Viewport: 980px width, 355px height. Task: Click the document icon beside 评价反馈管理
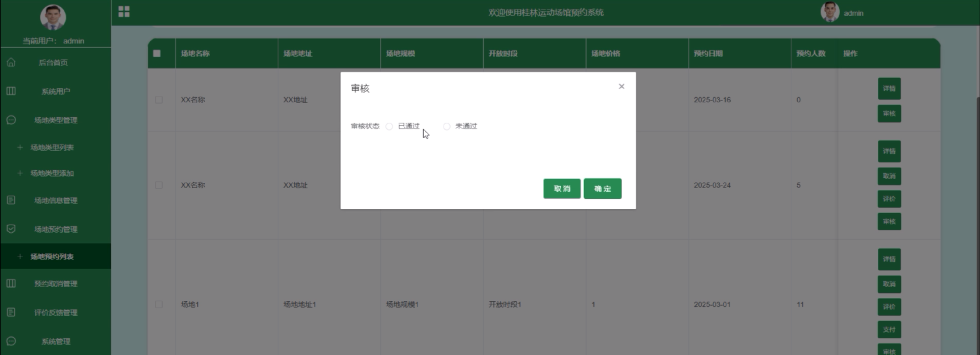[x=11, y=312]
